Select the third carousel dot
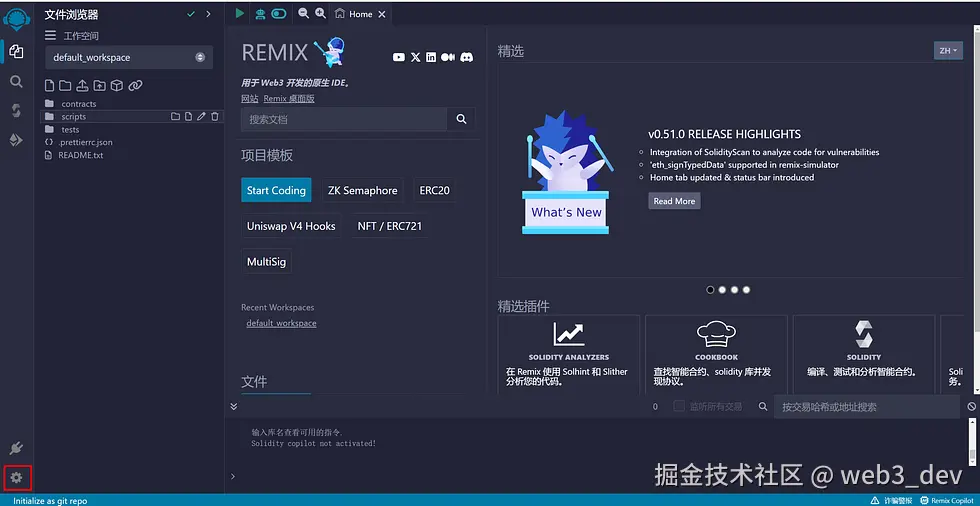This screenshot has width=980, height=506. pos(734,290)
